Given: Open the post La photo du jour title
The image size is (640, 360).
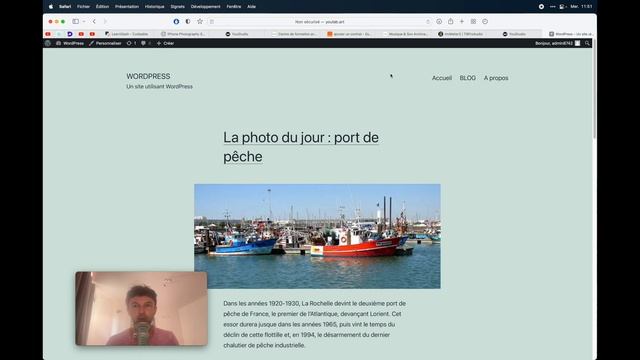Looking at the screenshot, I should click(x=301, y=147).
